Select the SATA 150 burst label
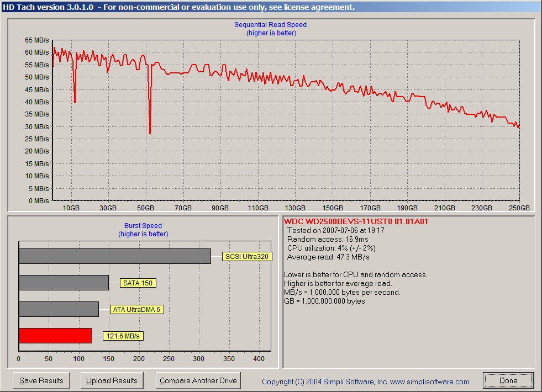This screenshot has height=392, width=542. tap(138, 283)
